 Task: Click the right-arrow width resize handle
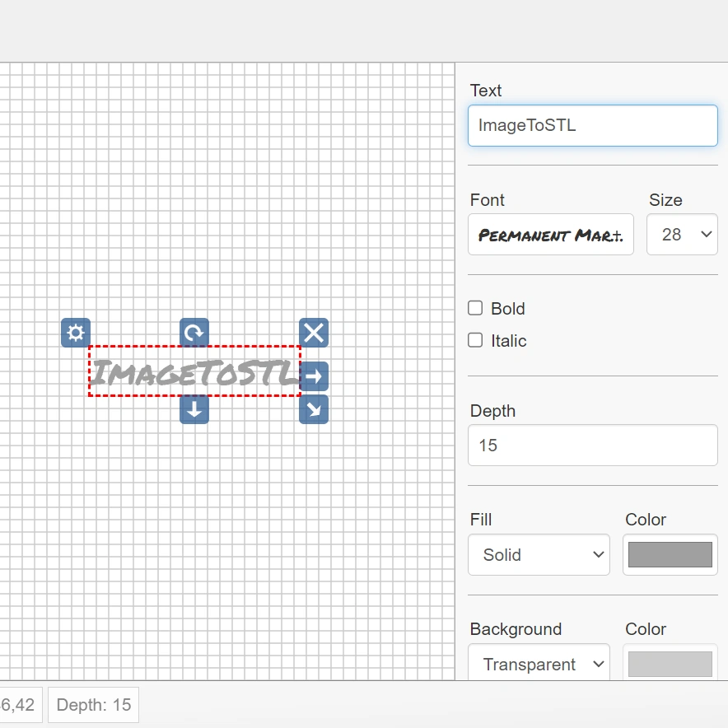314,376
